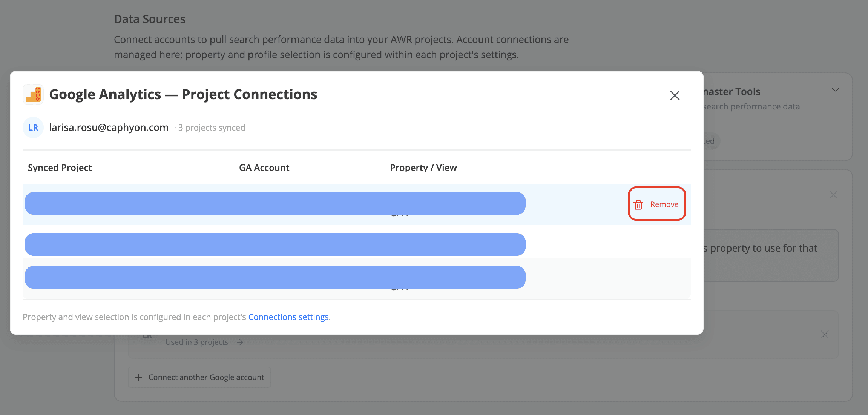
Task: Click the LR account avatar in dialog
Action: (x=33, y=128)
